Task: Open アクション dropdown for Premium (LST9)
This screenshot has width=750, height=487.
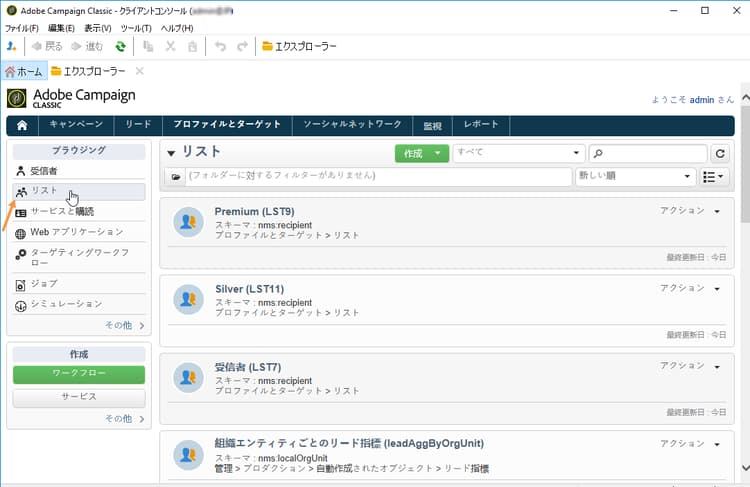Action: tap(690, 210)
